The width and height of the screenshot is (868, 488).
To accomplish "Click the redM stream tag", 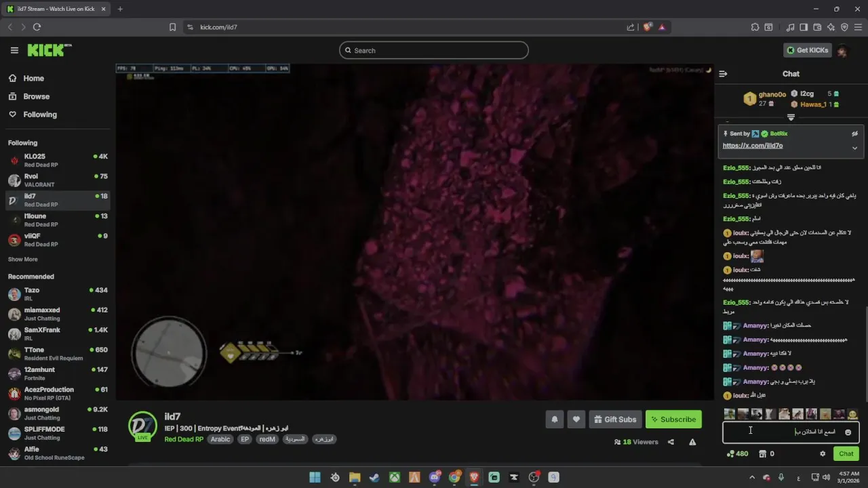I will pyautogui.click(x=267, y=439).
